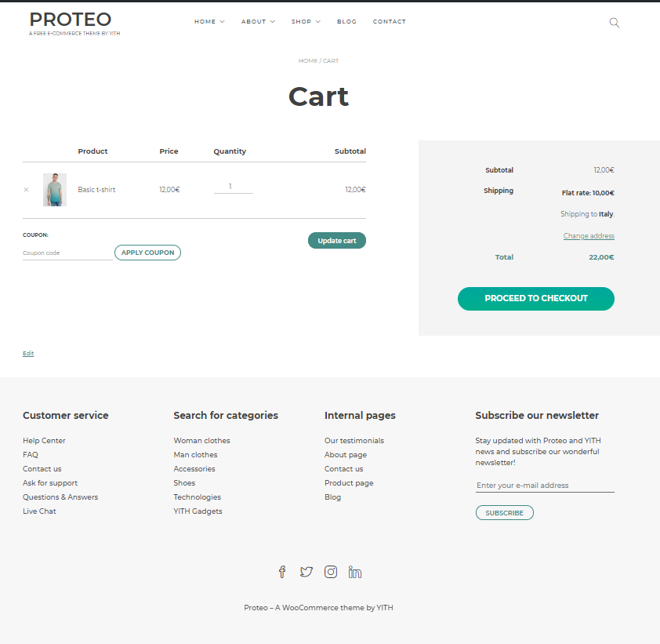
Task: Open the Blog menu item
Action: [x=346, y=21]
